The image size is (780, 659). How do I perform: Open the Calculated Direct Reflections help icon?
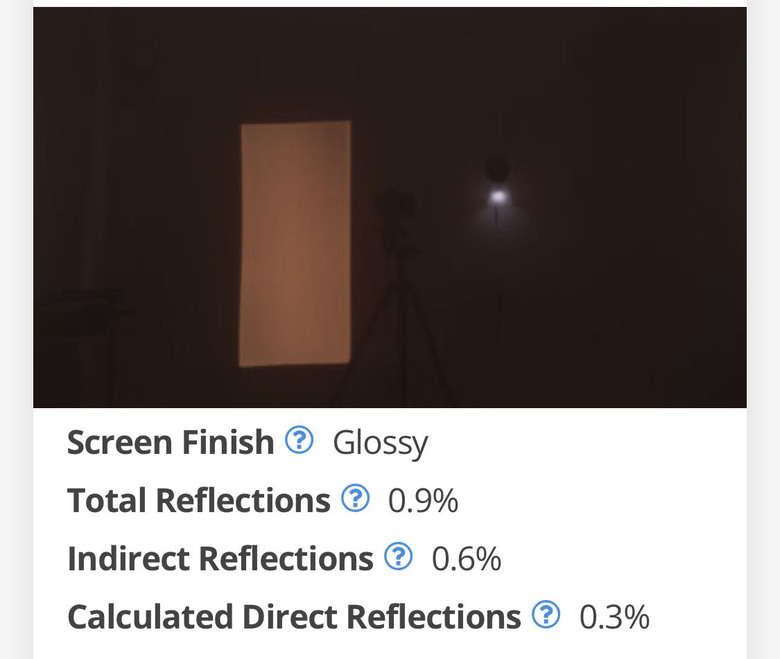(546, 614)
